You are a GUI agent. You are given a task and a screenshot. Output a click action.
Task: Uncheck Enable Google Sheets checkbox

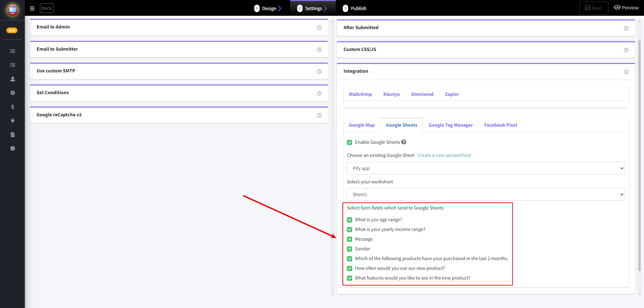350,142
